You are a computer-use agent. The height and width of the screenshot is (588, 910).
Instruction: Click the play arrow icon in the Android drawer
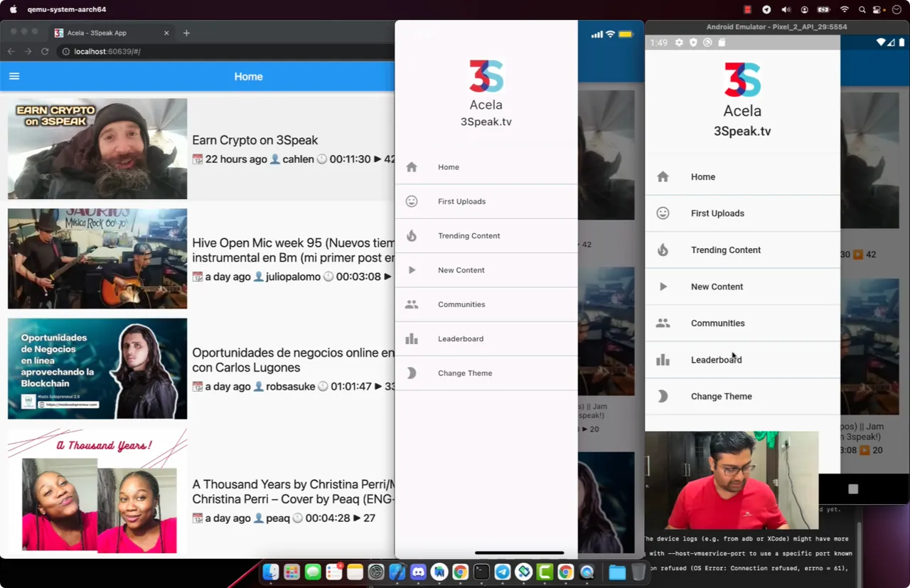pyautogui.click(x=663, y=287)
